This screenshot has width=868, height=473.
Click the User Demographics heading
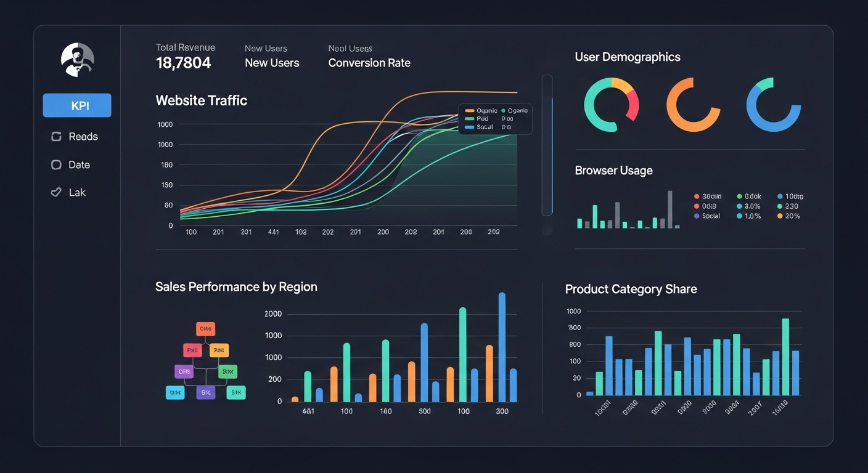[x=628, y=57]
